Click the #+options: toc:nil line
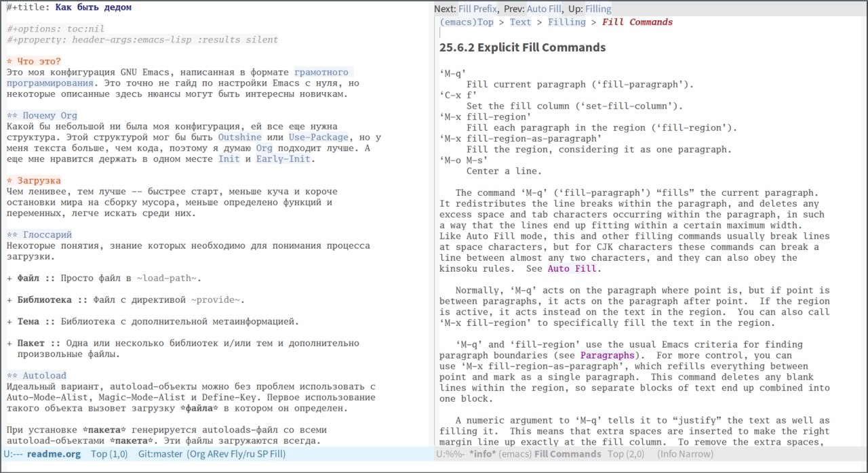The image size is (868, 473). [x=56, y=29]
